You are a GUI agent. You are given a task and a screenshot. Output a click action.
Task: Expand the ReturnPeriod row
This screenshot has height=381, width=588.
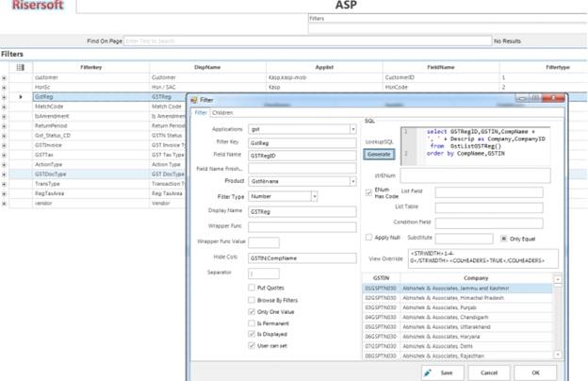[4, 126]
